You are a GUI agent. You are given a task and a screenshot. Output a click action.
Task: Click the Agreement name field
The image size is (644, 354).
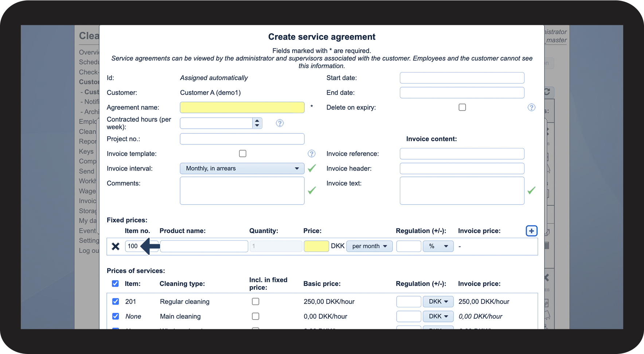click(242, 107)
